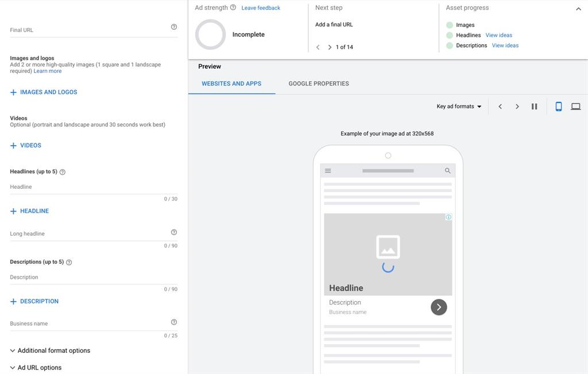Pause the ad preview rotation
This screenshot has width=588, height=374.
point(535,106)
